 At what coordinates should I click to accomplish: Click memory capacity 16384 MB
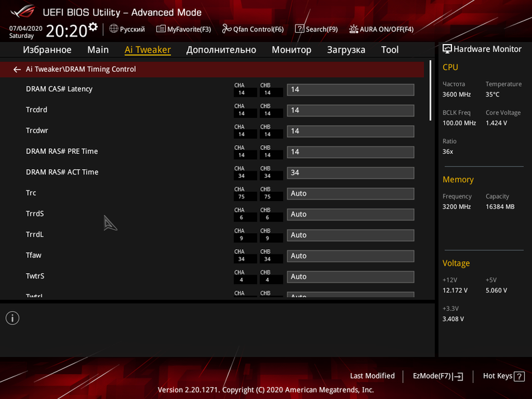click(500, 206)
